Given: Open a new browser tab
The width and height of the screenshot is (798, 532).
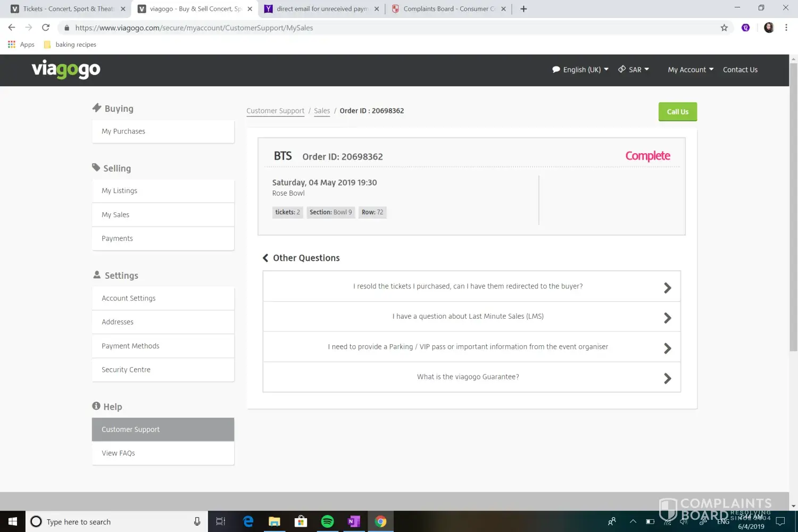Looking at the screenshot, I should [x=523, y=9].
